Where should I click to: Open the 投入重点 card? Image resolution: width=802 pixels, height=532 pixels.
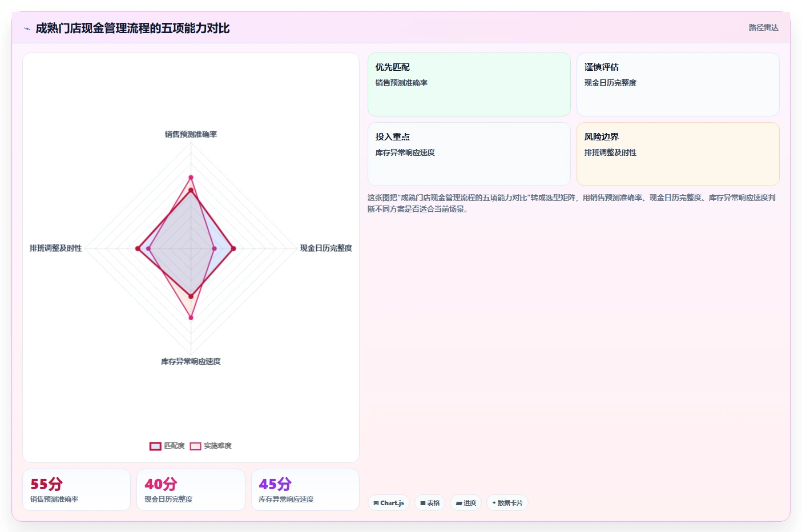469,154
